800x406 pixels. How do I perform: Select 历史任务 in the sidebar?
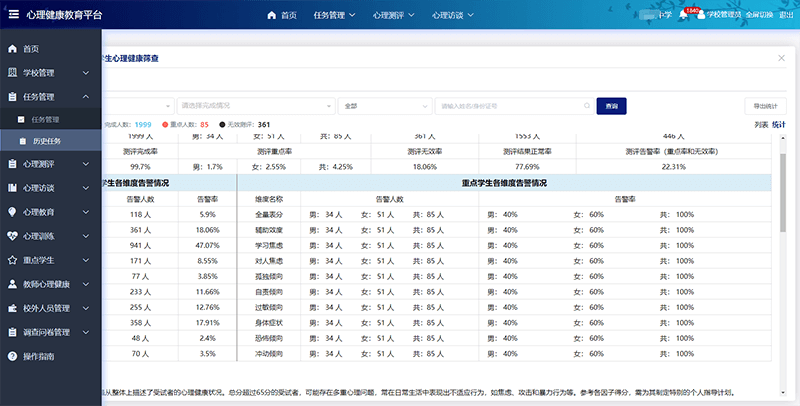click(x=46, y=141)
